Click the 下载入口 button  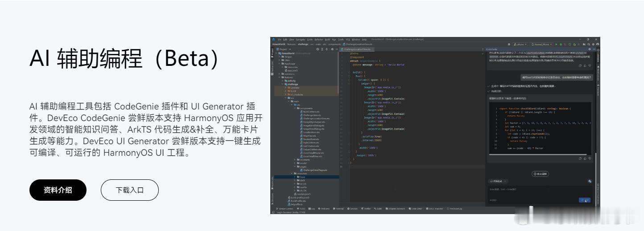coord(130,190)
